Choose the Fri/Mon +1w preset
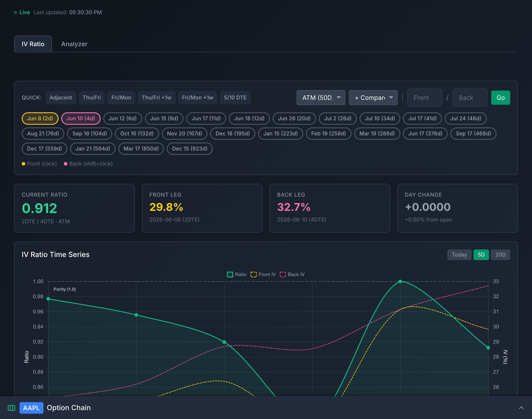Screen dimensions: 532x419 198,98
